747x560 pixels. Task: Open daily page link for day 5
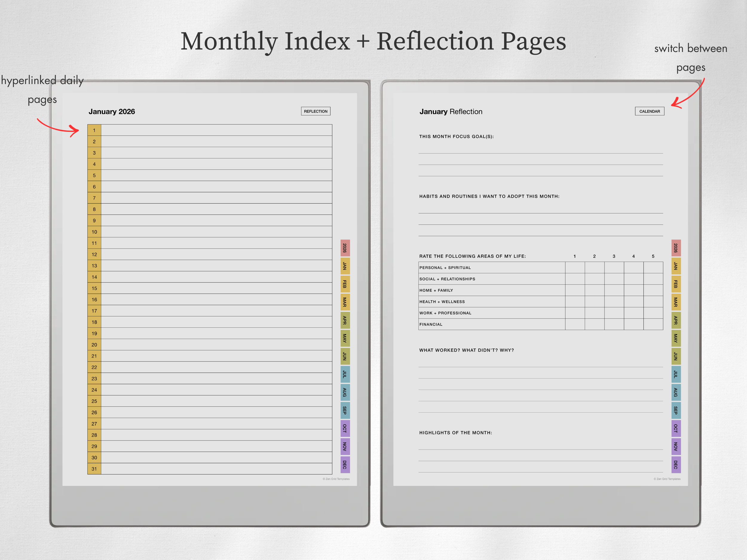pos(94,176)
